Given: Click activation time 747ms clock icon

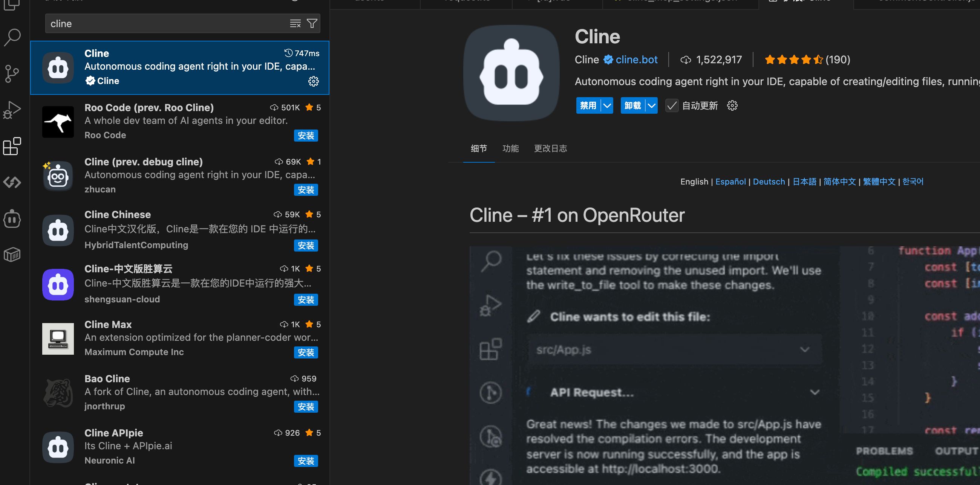Looking at the screenshot, I should 289,53.
